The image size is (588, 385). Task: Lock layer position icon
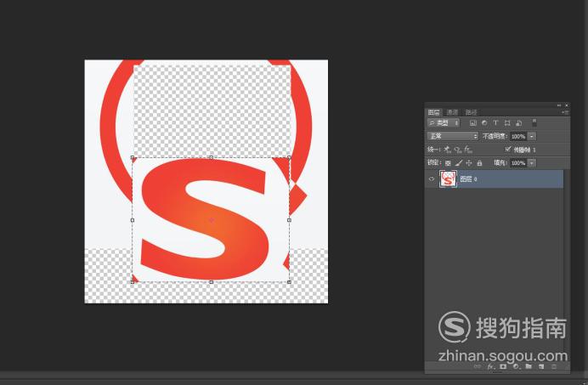click(469, 163)
